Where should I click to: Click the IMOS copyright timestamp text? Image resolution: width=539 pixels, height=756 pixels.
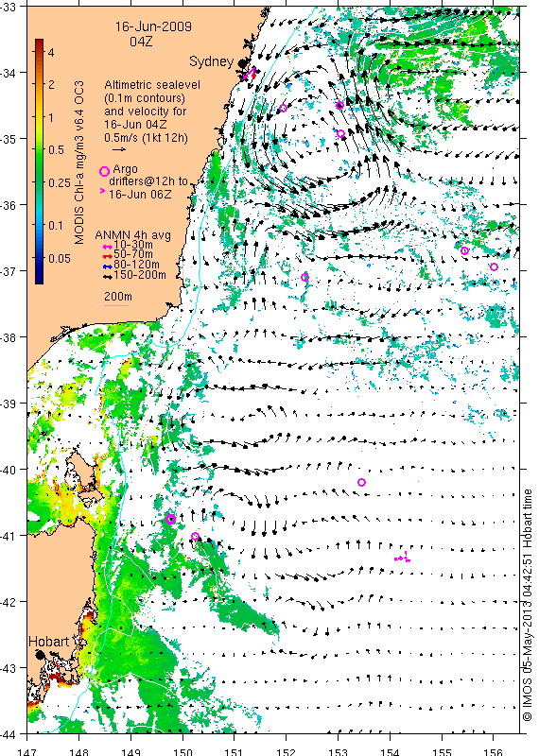(528, 606)
